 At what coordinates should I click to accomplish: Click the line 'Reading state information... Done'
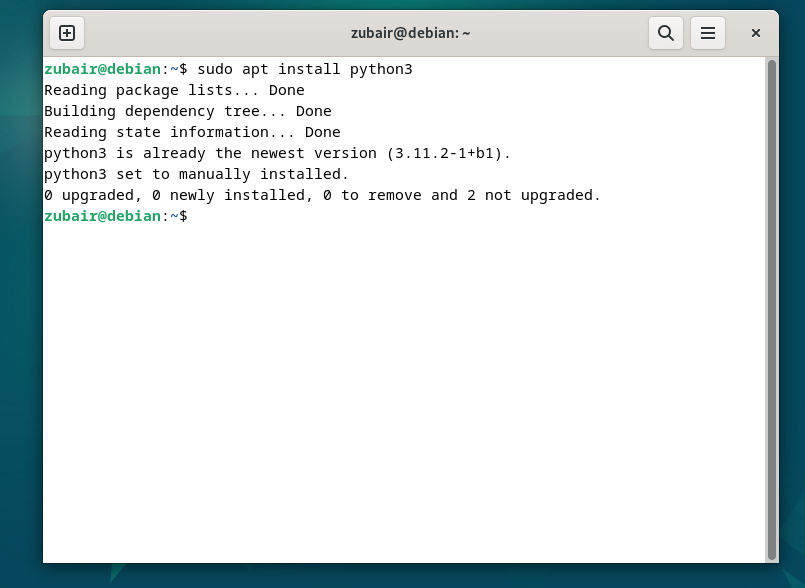pyautogui.click(x=192, y=132)
